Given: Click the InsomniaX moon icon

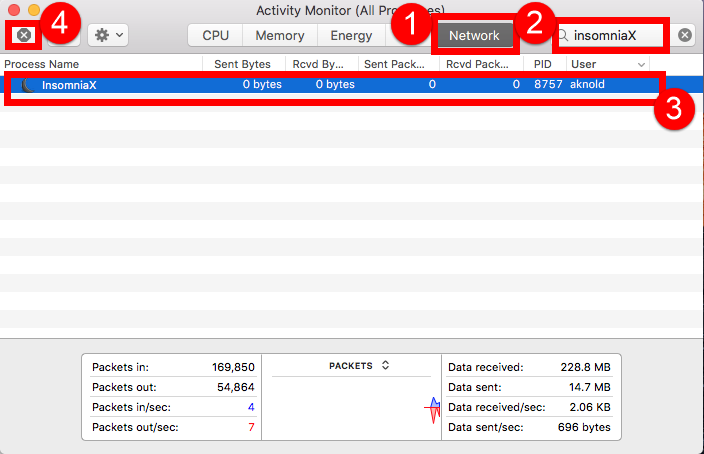Looking at the screenshot, I should tap(28, 85).
